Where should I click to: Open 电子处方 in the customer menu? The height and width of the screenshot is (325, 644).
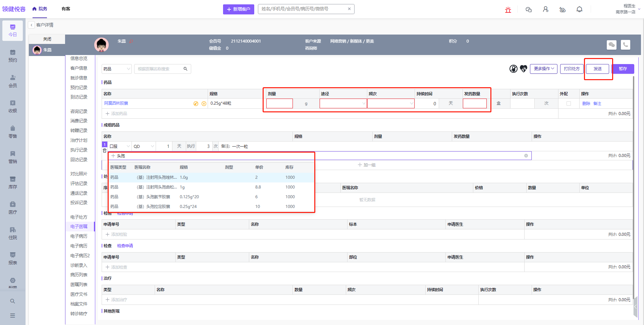coord(79,217)
